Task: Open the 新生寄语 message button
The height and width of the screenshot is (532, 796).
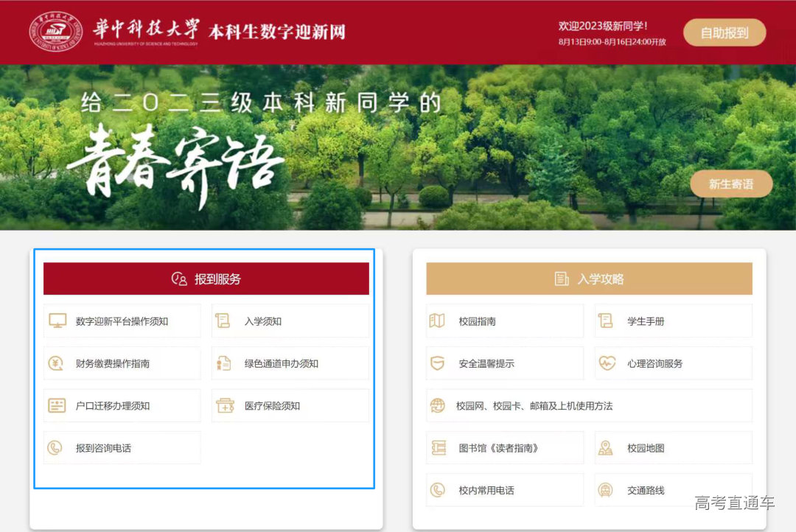Action: point(731,183)
